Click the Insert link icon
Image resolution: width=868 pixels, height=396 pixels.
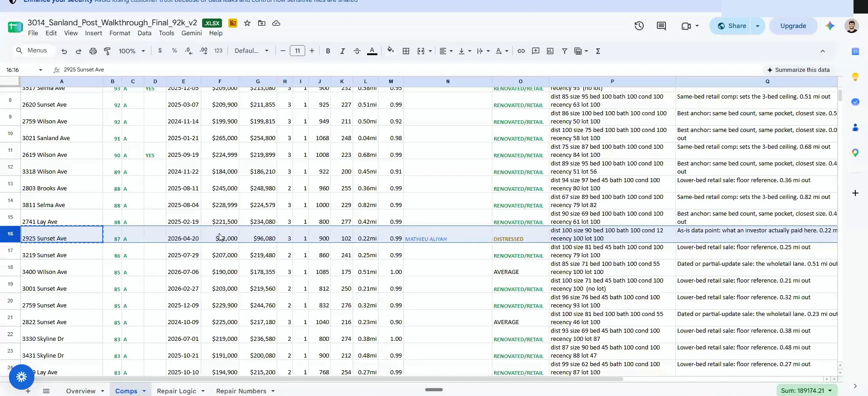tap(521, 51)
